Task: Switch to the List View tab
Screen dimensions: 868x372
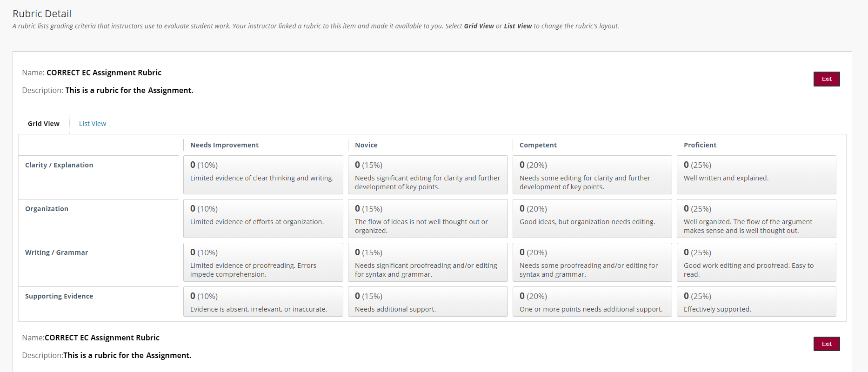Action: 93,124
